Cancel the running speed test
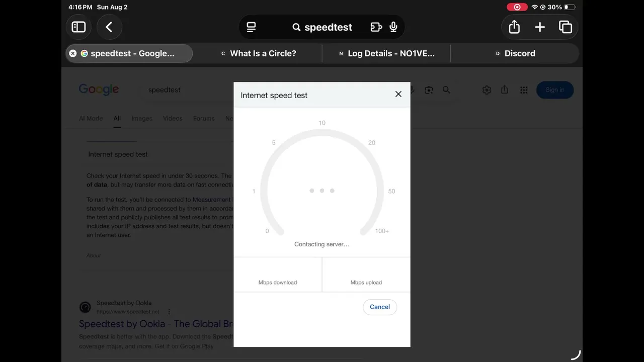Viewport: 644px width, 362px height. 380,307
